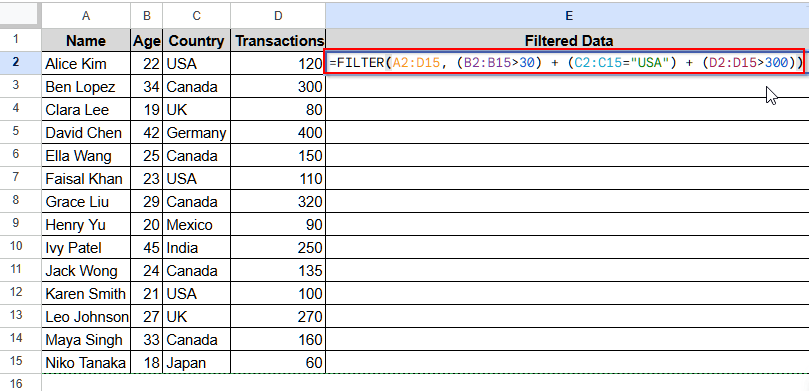809x391 pixels.
Task: Select the Alice Kim cell
Action: click(86, 63)
